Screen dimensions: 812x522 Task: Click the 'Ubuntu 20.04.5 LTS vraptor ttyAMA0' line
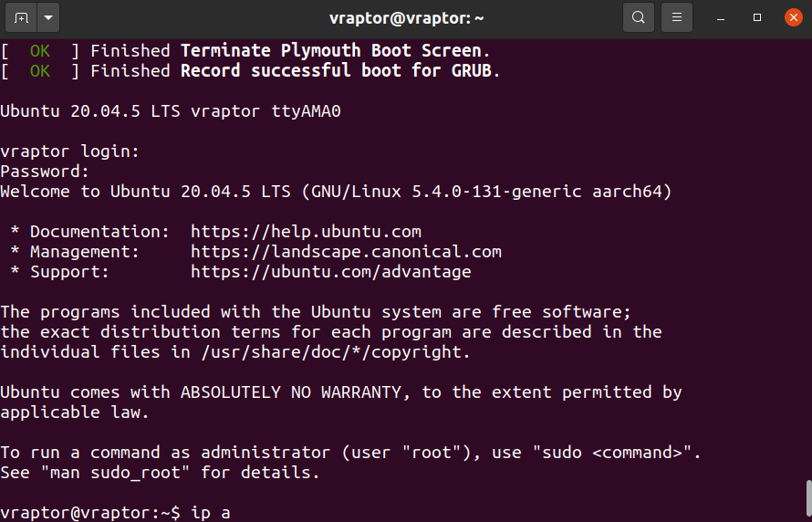171,111
